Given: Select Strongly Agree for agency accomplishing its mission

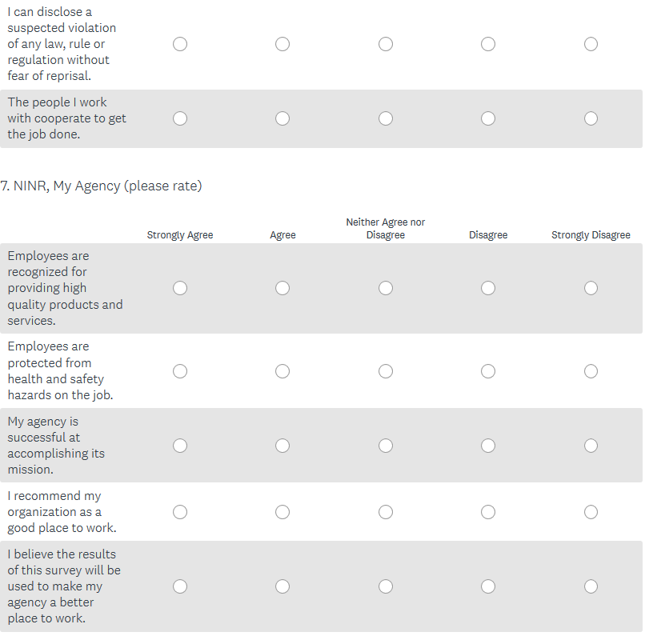Looking at the screenshot, I should (x=180, y=446).
